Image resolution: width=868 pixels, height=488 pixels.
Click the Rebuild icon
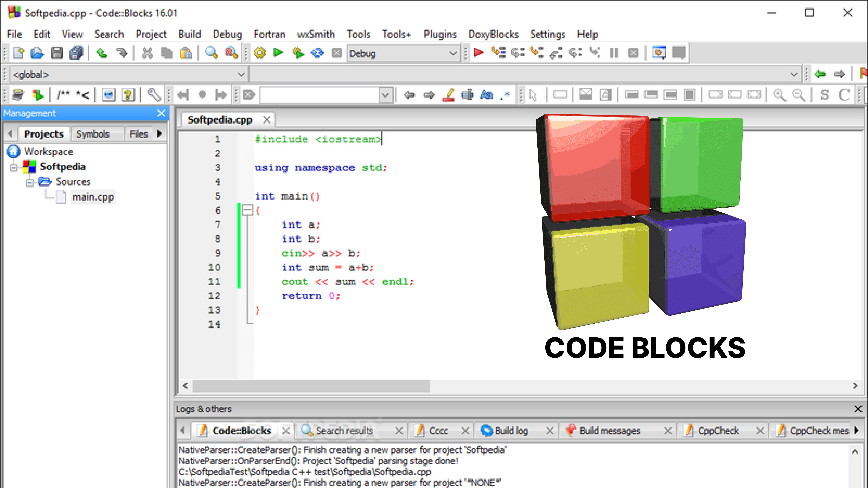pos(317,53)
